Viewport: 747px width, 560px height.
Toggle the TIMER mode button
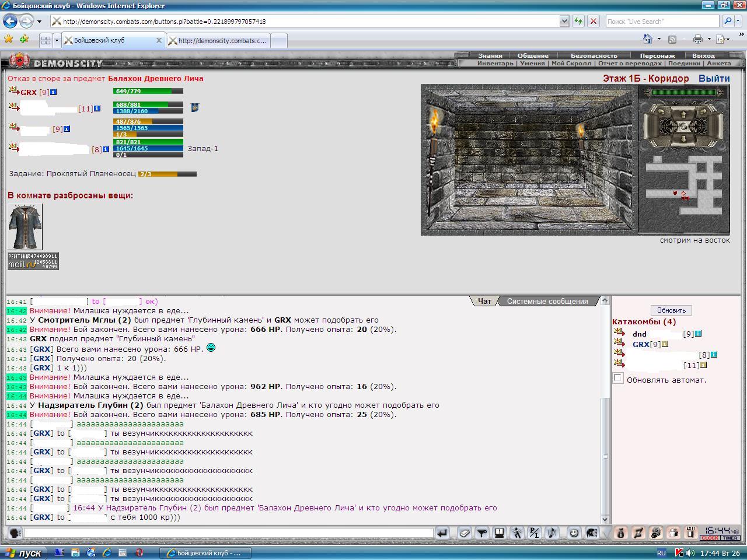(730, 538)
